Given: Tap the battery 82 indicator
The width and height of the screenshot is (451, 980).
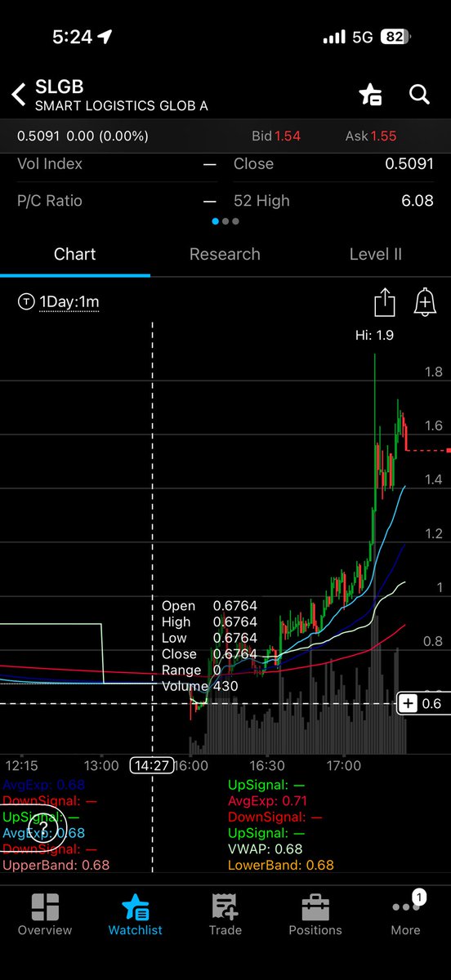Looking at the screenshot, I should [x=394, y=37].
